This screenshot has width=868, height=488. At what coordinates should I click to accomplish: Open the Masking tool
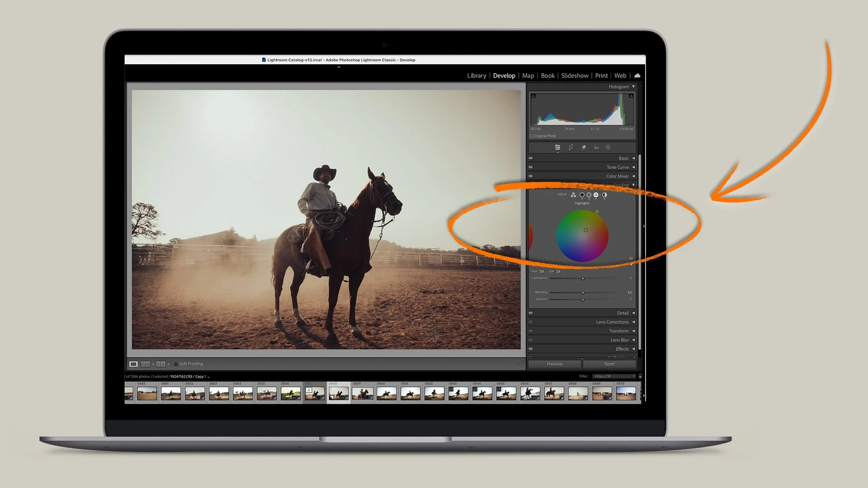[608, 147]
